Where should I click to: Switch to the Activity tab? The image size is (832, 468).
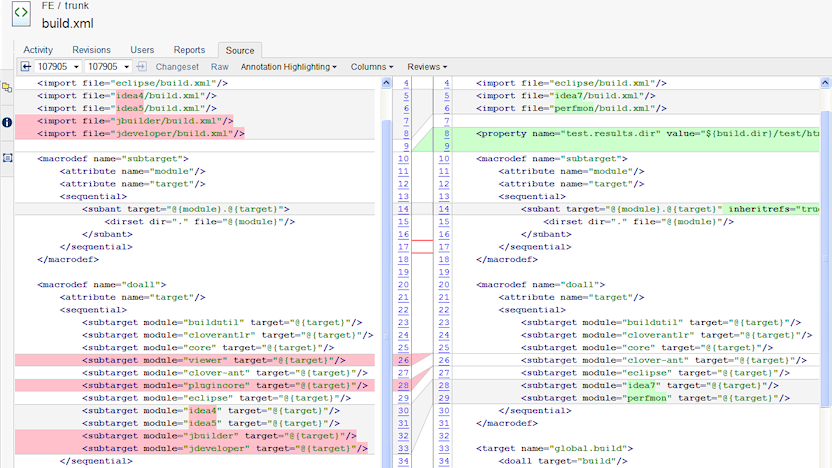point(38,50)
